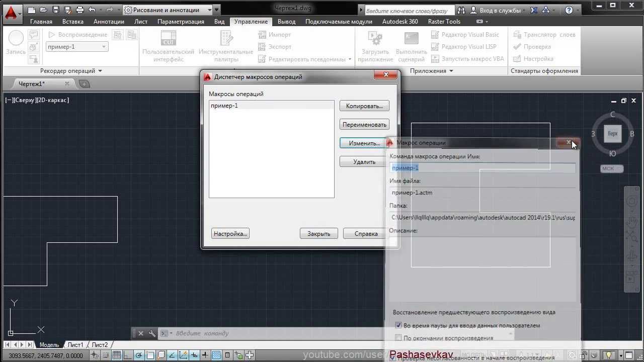Click ViewCube Верх face
Viewport: 644px width, 362px height.
pos(612,134)
